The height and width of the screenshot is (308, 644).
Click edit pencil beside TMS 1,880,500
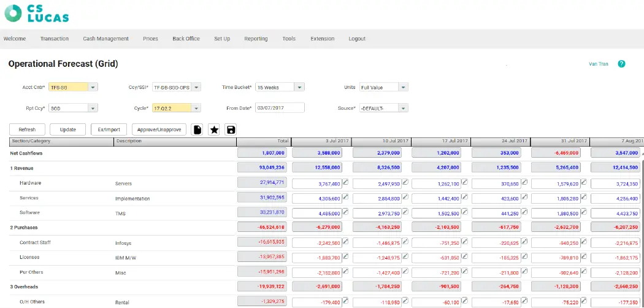point(584,212)
